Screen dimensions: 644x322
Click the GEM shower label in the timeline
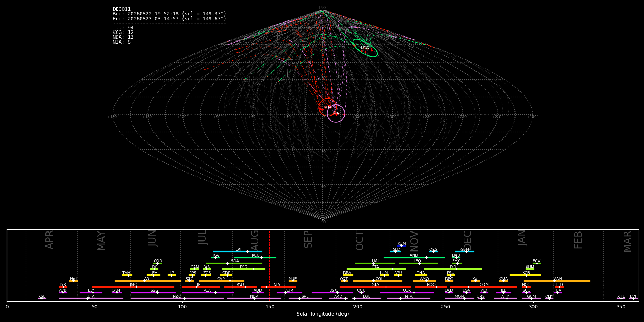465,250
